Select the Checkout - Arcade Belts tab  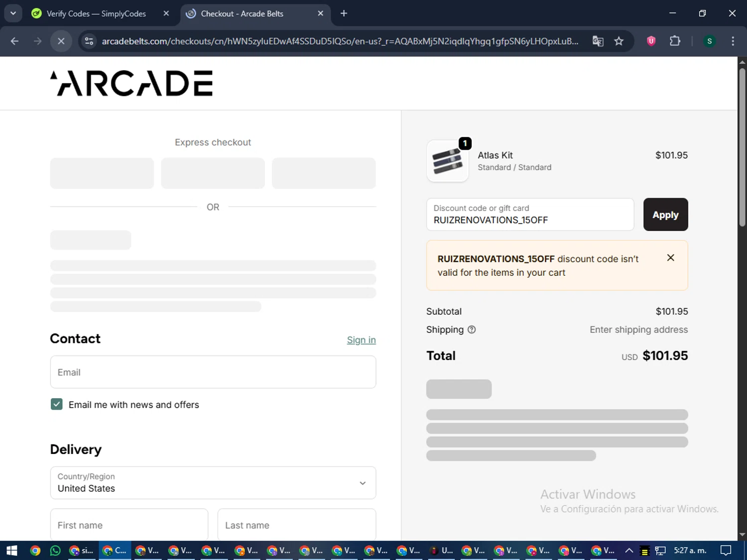[x=242, y=13]
